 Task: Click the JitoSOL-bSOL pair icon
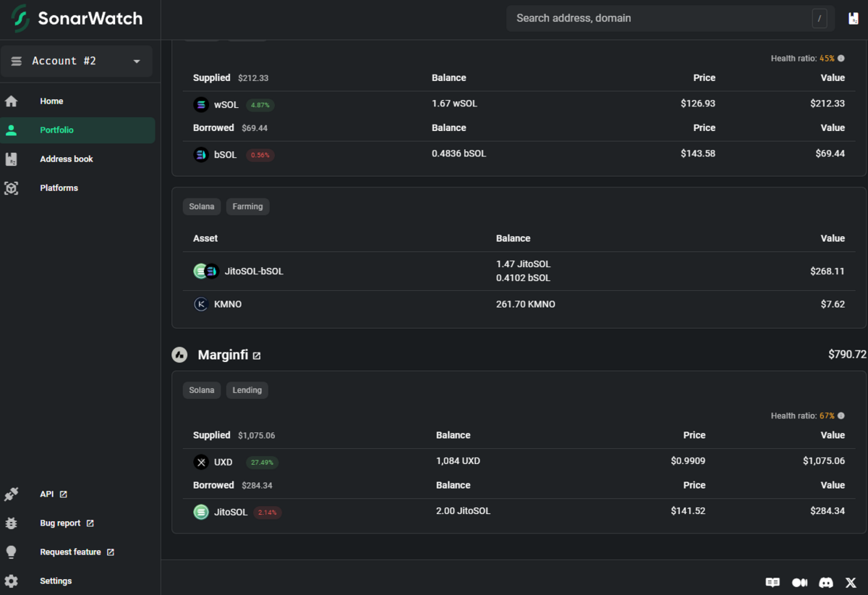(206, 271)
